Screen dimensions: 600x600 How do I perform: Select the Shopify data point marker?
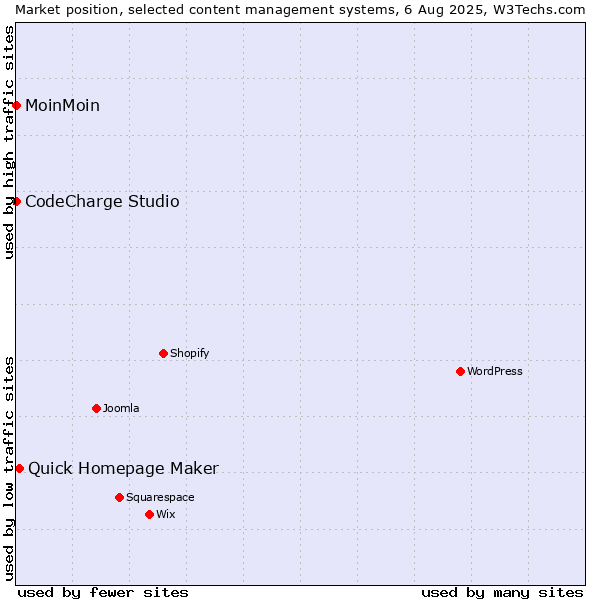163,353
